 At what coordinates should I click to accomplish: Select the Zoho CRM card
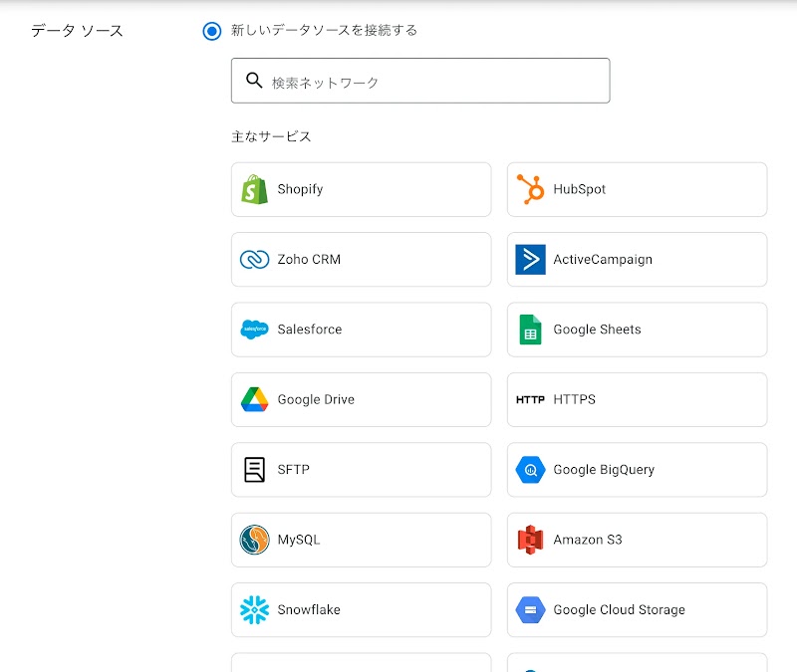361,260
